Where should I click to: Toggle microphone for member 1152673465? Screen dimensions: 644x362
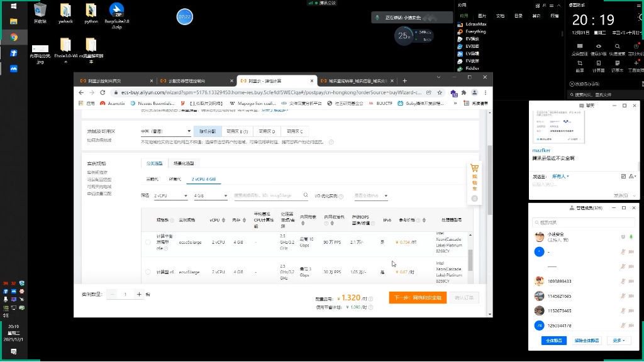(x=623, y=310)
